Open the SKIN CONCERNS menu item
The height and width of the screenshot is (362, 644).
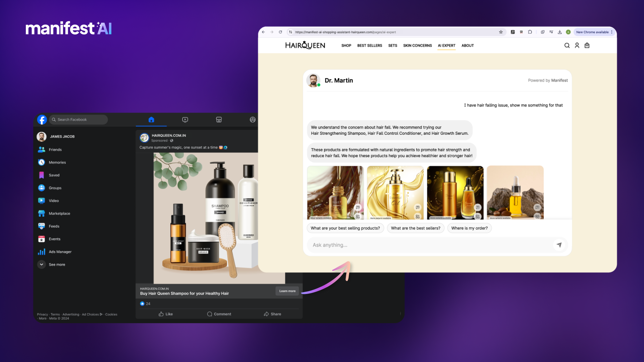417,46
